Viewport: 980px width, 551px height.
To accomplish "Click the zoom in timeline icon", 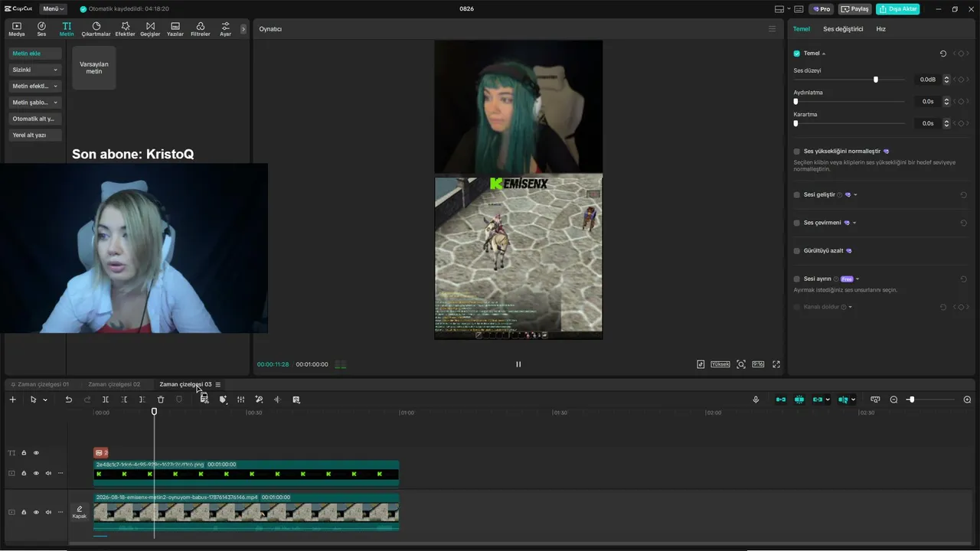I will pyautogui.click(x=967, y=399).
